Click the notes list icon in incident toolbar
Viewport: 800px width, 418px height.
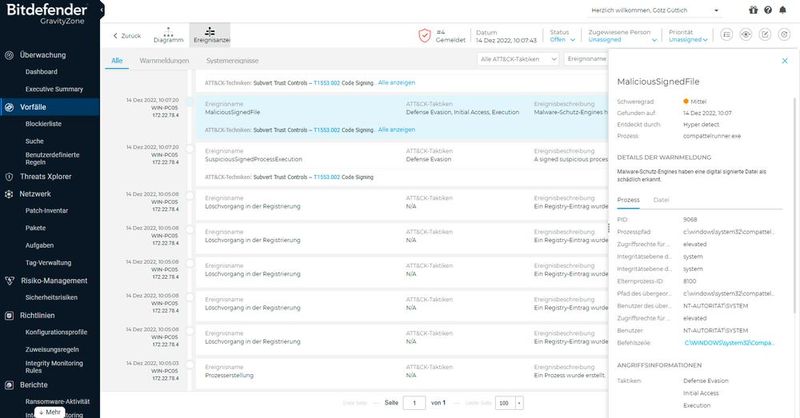click(x=726, y=34)
